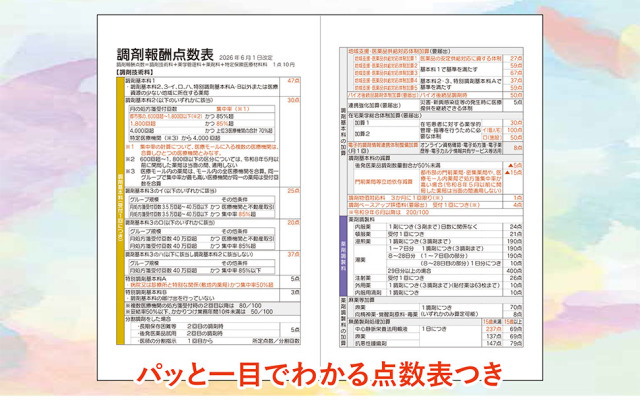Click the 26点 score for 注射薬
640x400 pixels.
516,278
